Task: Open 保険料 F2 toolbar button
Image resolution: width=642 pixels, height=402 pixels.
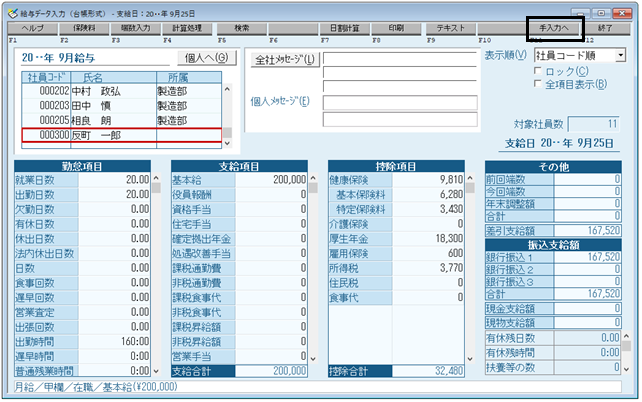Action: [x=84, y=28]
